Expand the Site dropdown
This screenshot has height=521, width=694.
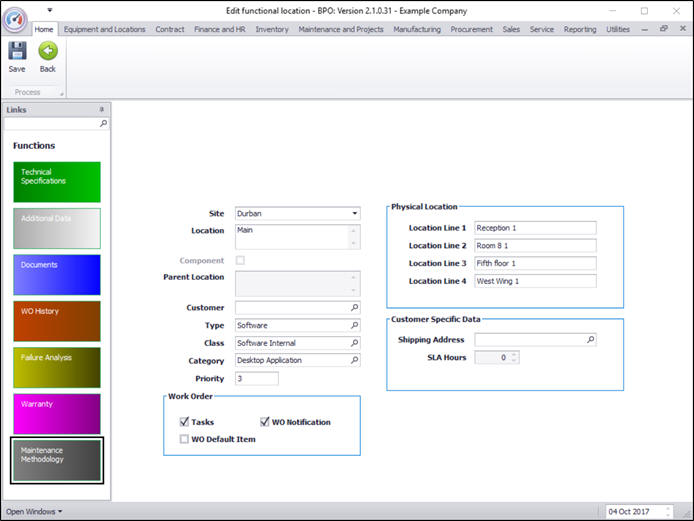pos(354,213)
